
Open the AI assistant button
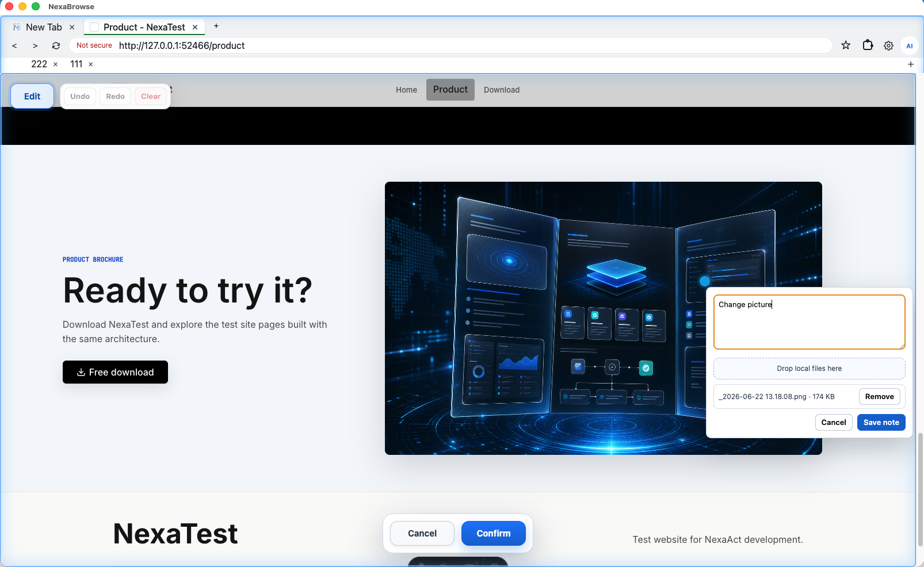click(910, 46)
